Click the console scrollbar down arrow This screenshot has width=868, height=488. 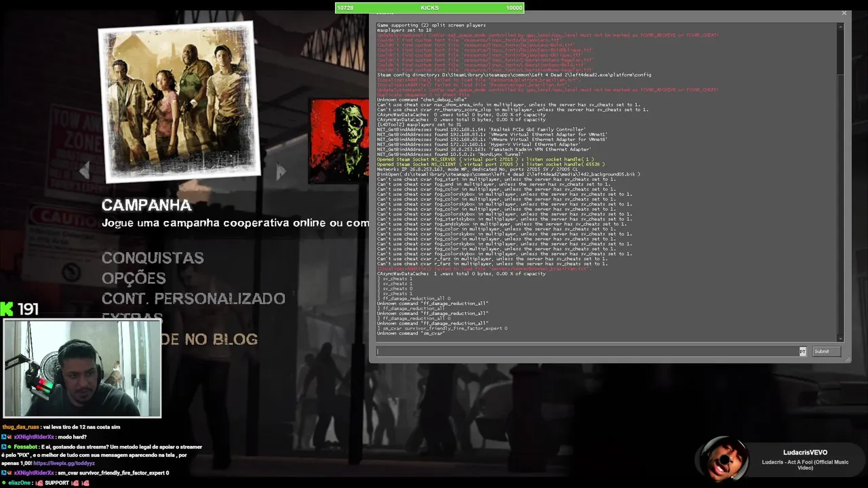click(841, 338)
